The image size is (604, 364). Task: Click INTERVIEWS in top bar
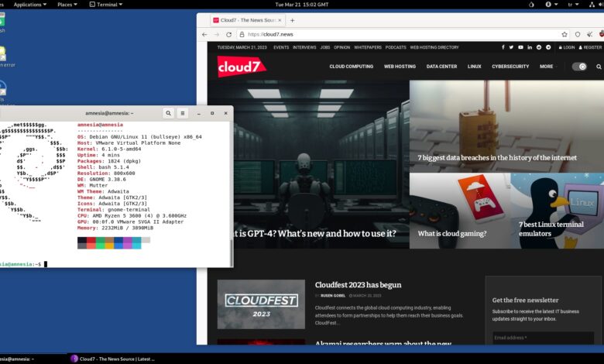tap(304, 47)
